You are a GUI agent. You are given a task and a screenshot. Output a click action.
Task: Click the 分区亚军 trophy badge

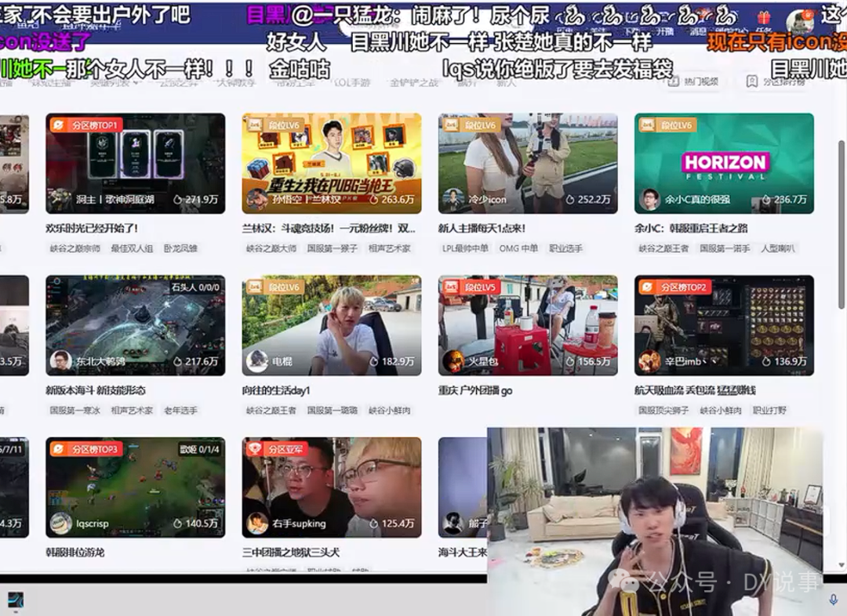(x=277, y=449)
